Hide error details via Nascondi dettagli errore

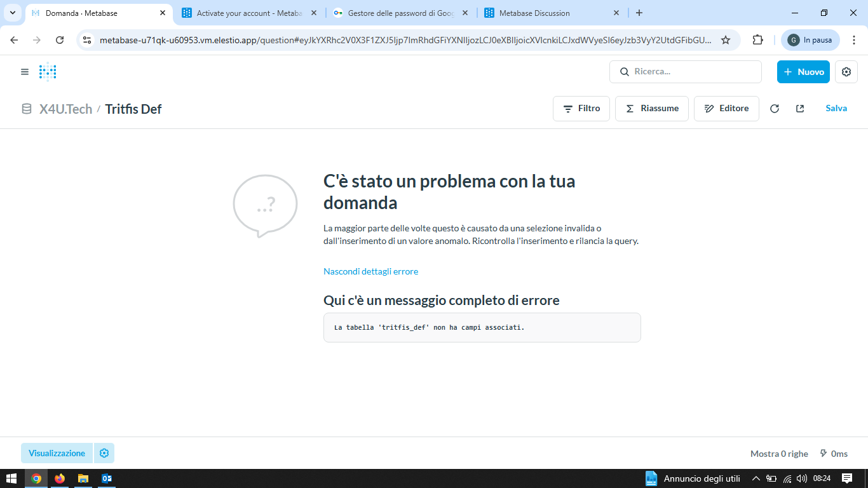[x=370, y=271]
